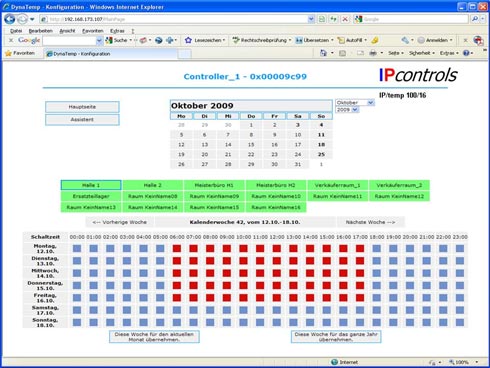Go to Vorherige Woche
490x368 pixels.
120,222
